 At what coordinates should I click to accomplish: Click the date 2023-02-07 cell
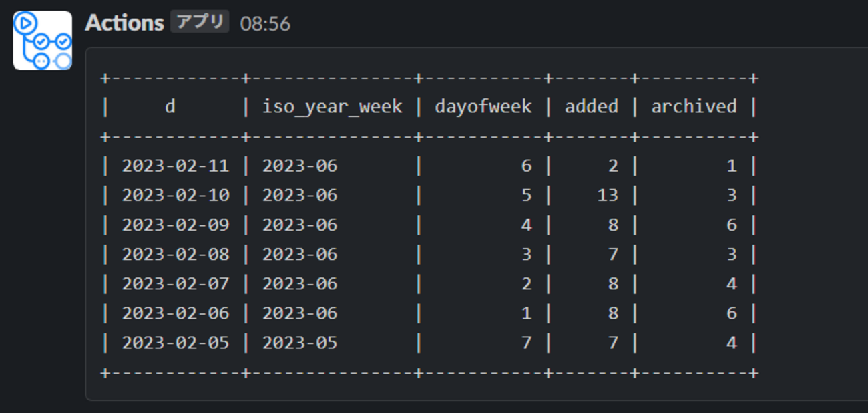(x=175, y=284)
